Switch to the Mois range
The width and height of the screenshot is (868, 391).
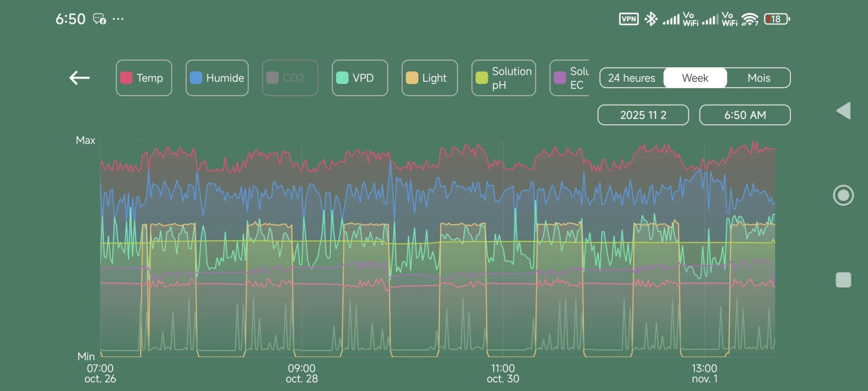[x=759, y=78]
